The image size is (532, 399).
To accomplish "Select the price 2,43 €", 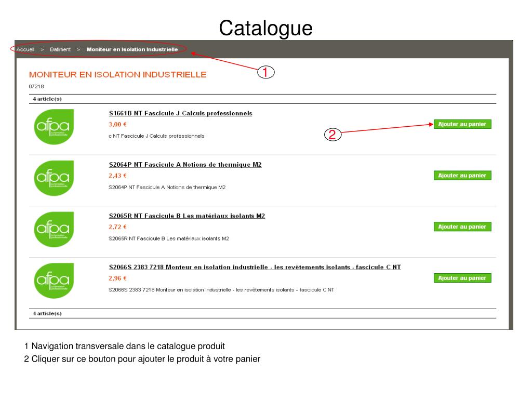I will pos(118,176).
